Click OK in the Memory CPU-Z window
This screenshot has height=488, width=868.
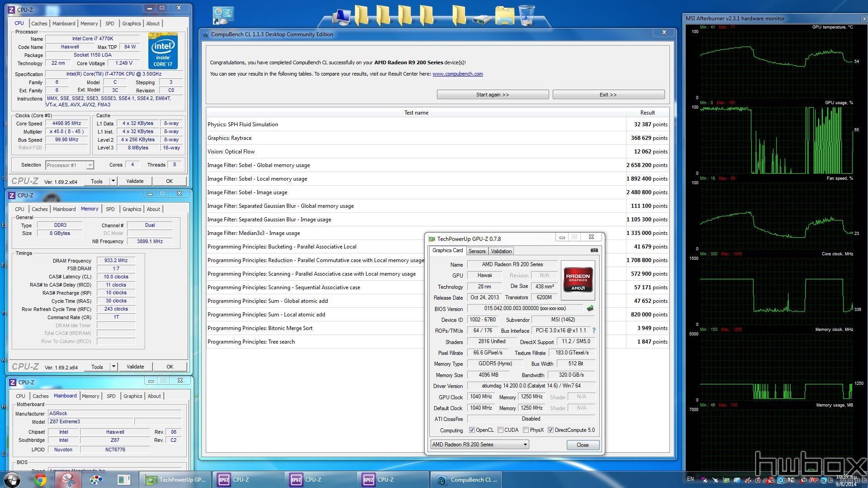pyautogui.click(x=170, y=367)
